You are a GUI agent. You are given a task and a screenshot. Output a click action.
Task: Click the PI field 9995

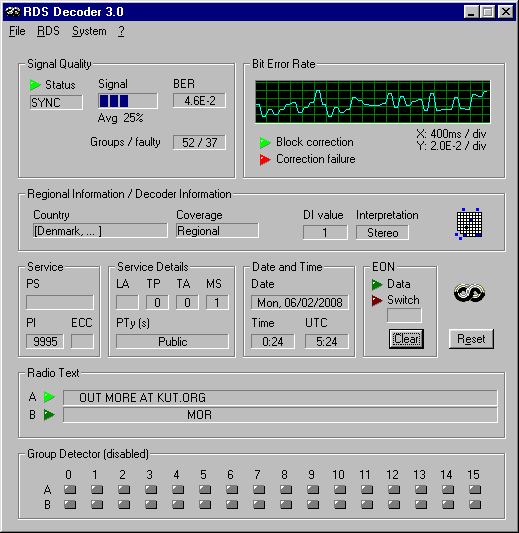click(x=45, y=341)
